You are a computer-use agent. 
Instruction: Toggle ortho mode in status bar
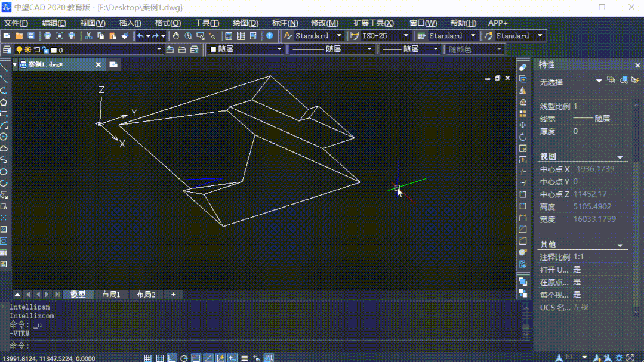172,358
